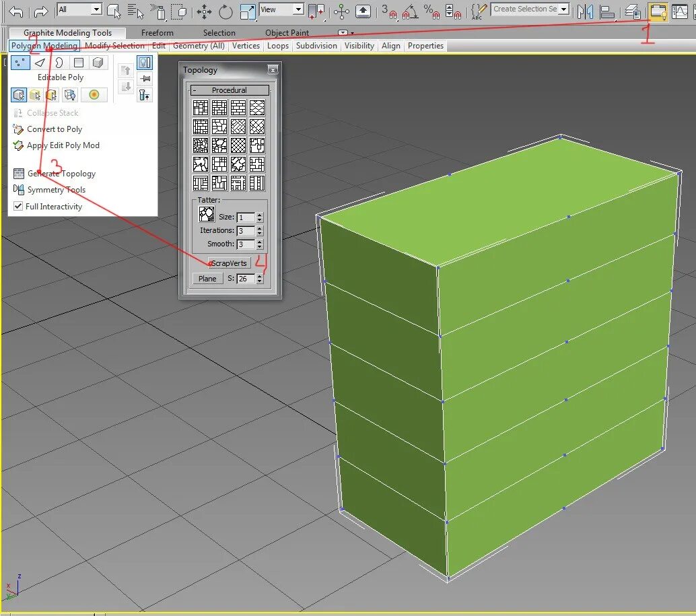Close the Topology dialog
Screen dimensions: 696x616
pyautogui.click(x=273, y=69)
